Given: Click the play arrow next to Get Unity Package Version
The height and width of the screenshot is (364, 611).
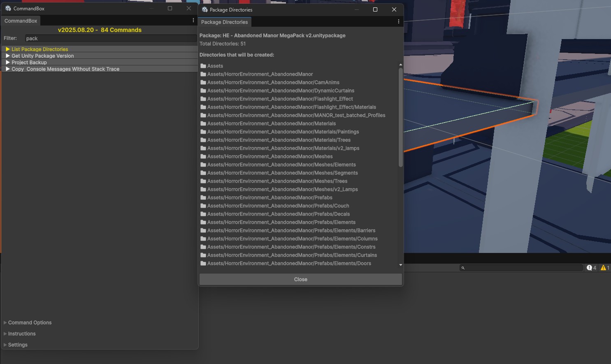Looking at the screenshot, I should coord(8,56).
